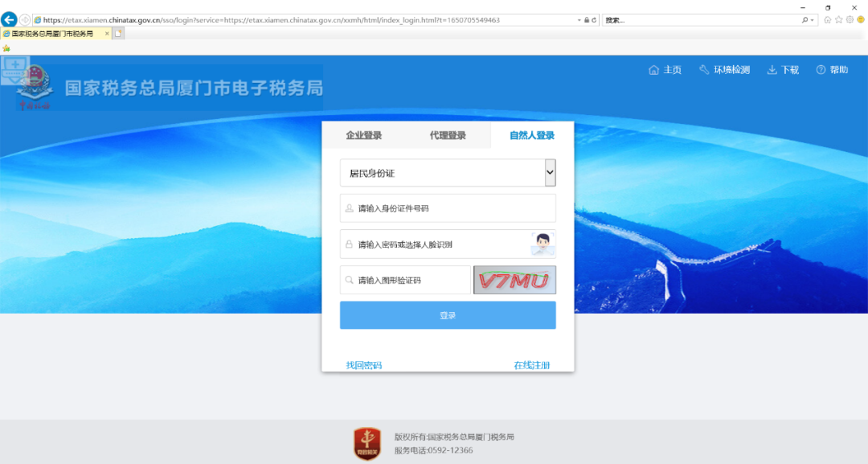Image resolution: width=868 pixels, height=464 pixels.
Task: Close the 国家税务总局厦门市税务局 browser tab
Action: tap(107, 34)
